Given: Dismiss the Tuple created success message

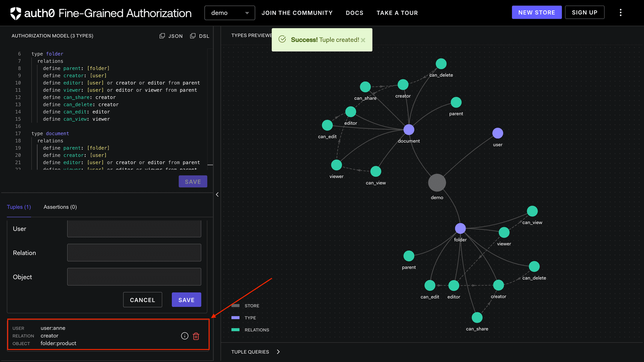Looking at the screenshot, I should click(363, 40).
